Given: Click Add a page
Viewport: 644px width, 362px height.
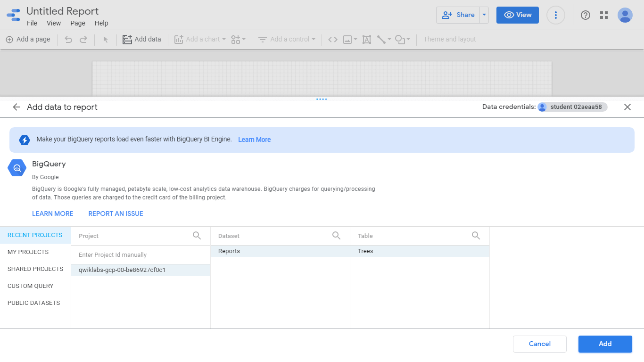Looking at the screenshot, I should point(28,40).
